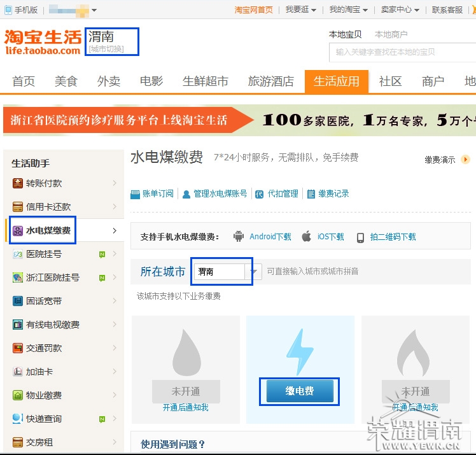
Task: Select the 医院挂号 sidebar icon
Action: (x=18, y=254)
